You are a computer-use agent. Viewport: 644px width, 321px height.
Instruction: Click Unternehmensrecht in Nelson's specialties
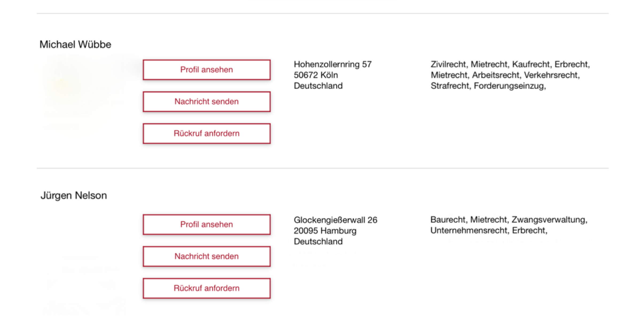pyautogui.click(x=469, y=230)
